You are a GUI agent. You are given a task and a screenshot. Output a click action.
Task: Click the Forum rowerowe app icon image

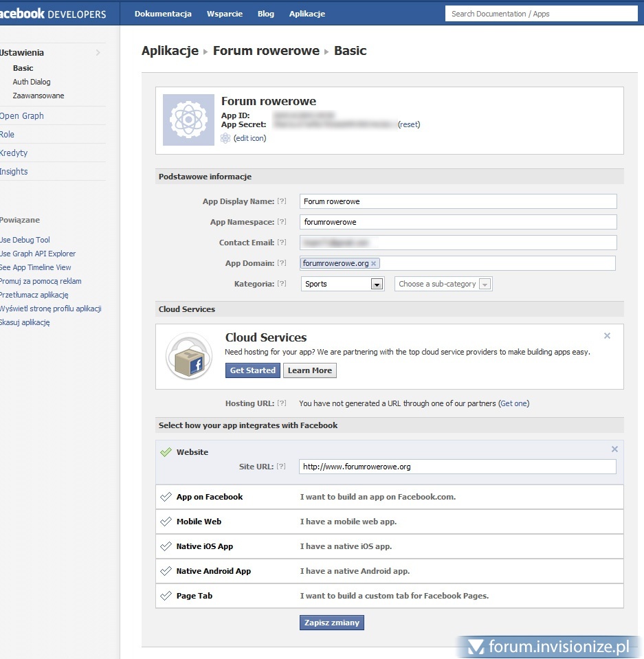(x=188, y=120)
